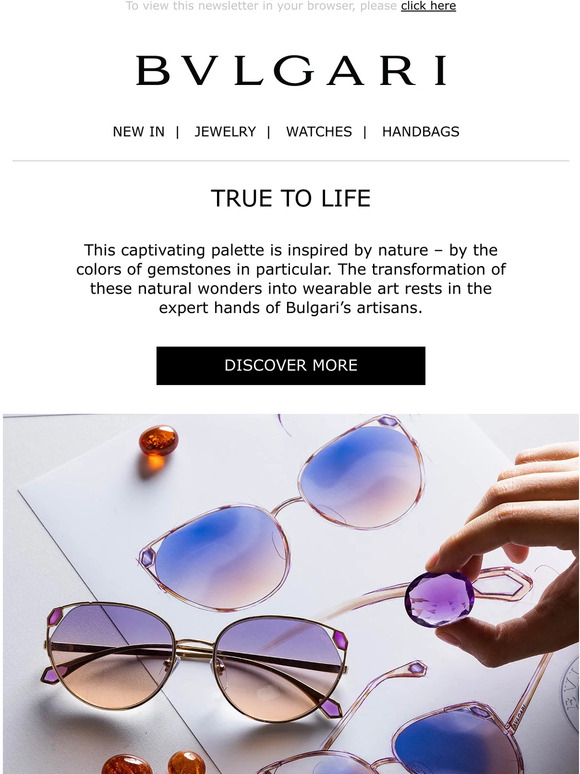This screenshot has width=580, height=774.
Task: Click the amber stones at image bottom left
Action: (154, 763)
